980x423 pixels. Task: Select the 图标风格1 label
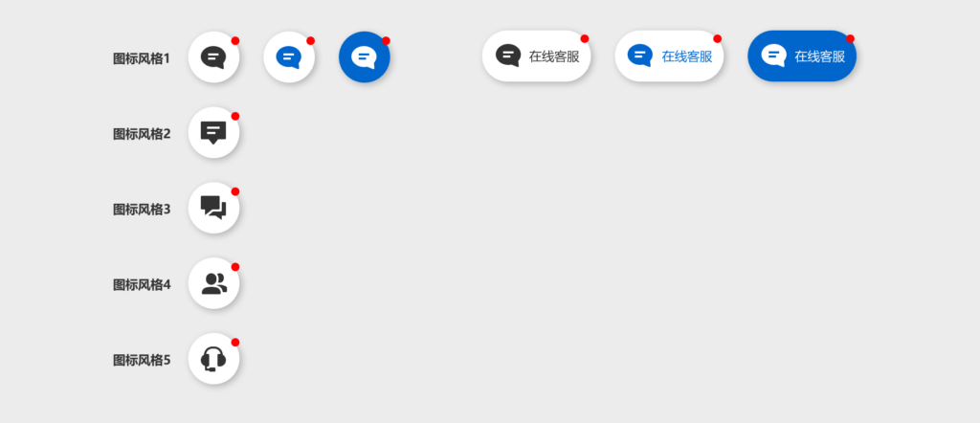pyautogui.click(x=142, y=58)
